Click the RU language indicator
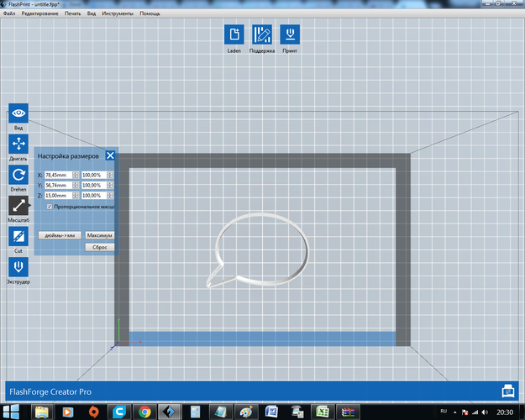Screen dimensions: 525x420 [x=444, y=412]
